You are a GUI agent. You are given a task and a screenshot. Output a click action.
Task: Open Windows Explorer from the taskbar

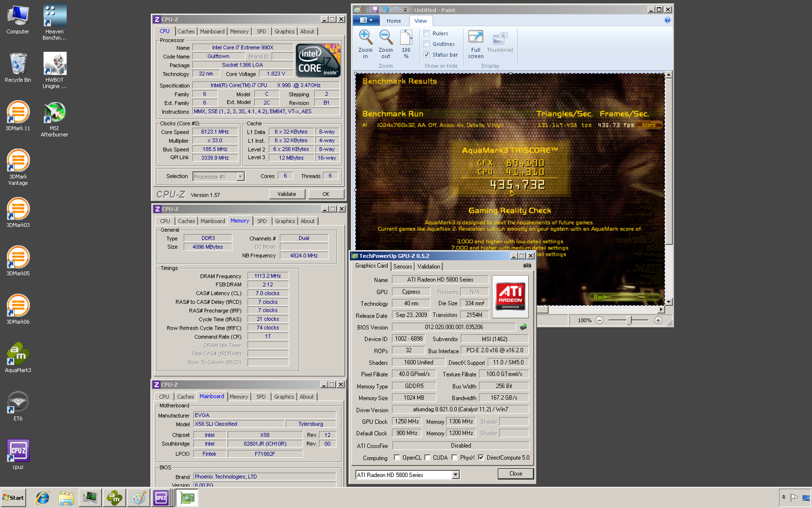coord(66,498)
